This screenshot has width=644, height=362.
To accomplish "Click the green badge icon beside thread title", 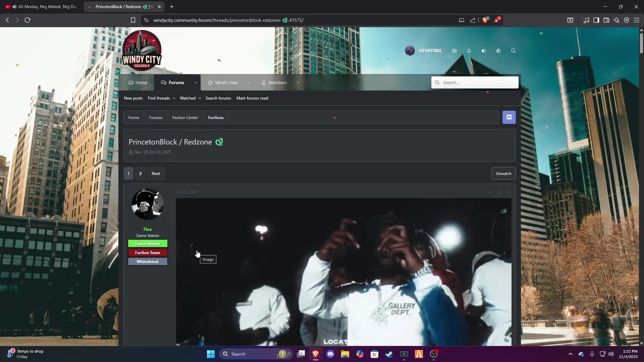I will [219, 142].
